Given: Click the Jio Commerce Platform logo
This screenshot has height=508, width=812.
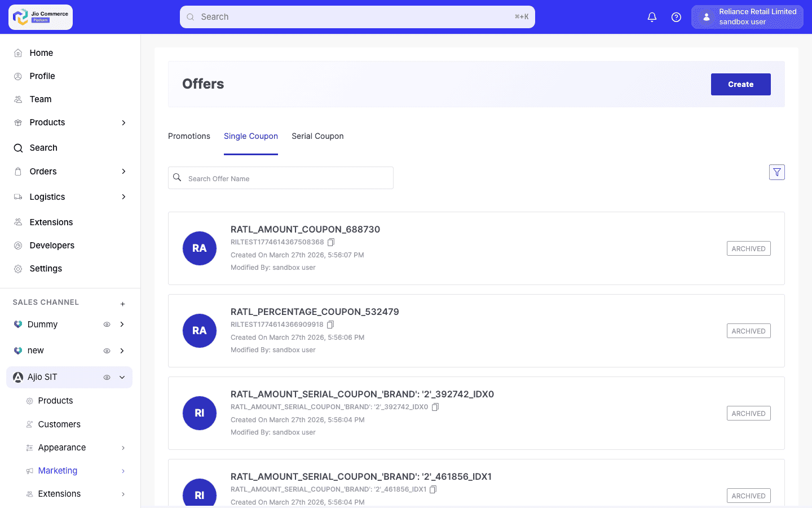Looking at the screenshot, I should coord(40,17).
